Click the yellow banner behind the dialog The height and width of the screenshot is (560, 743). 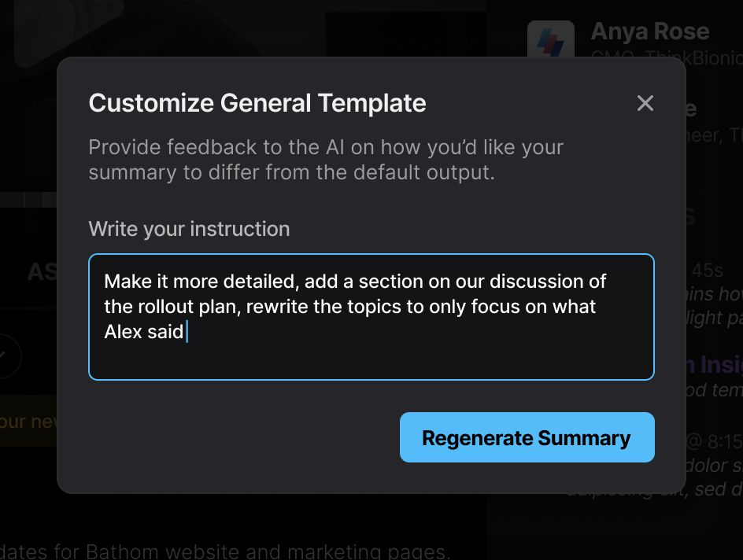(x=28, y=421)
